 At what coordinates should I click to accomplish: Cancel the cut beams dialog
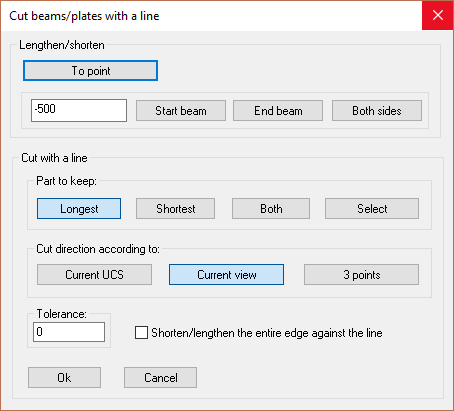(x=161, y=378)
